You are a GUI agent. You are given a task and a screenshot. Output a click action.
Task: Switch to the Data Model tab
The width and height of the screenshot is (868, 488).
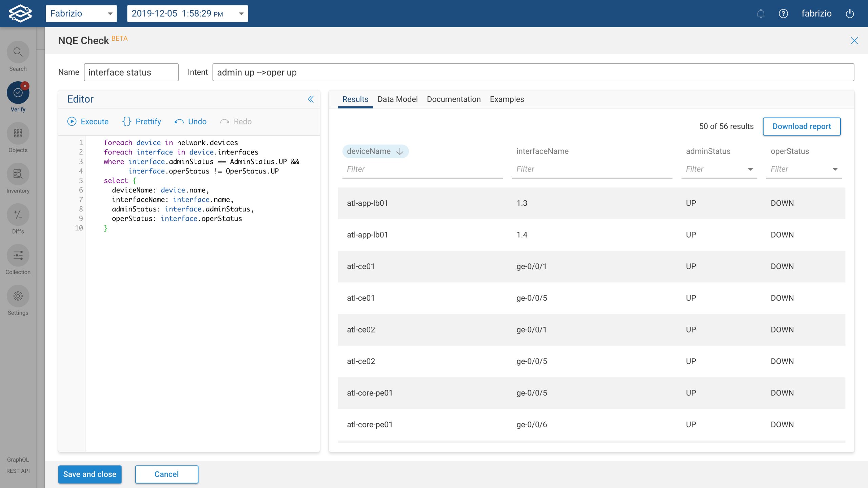coord(397,99)
